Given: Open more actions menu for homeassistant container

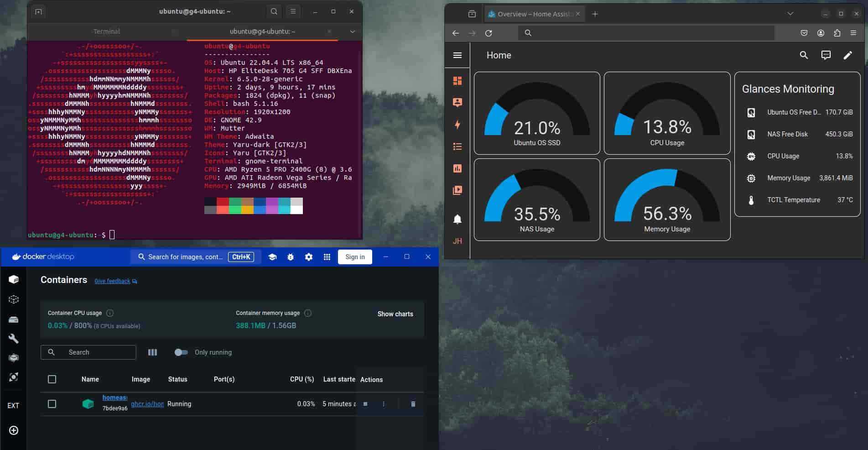Looking at the screenshot, I should pos(384,404).
